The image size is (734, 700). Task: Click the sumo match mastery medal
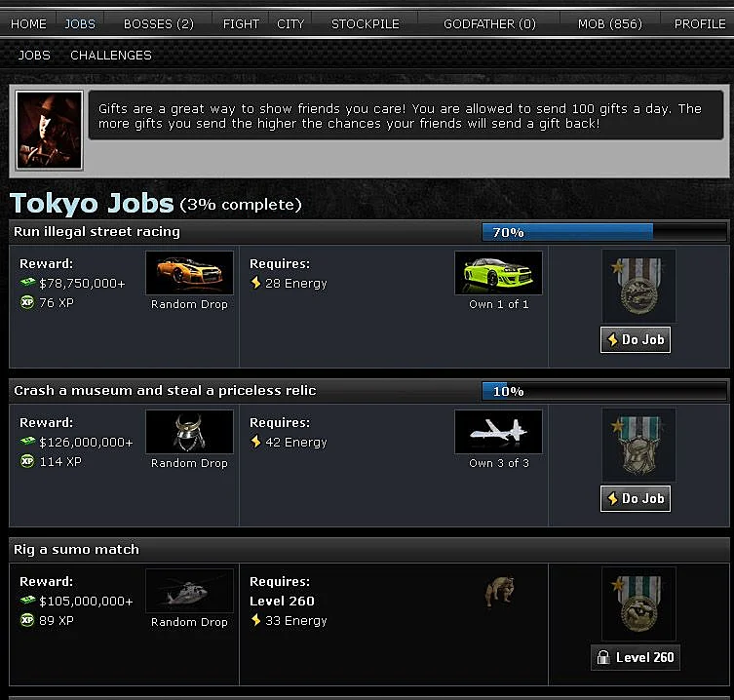[x=638, y=603]
